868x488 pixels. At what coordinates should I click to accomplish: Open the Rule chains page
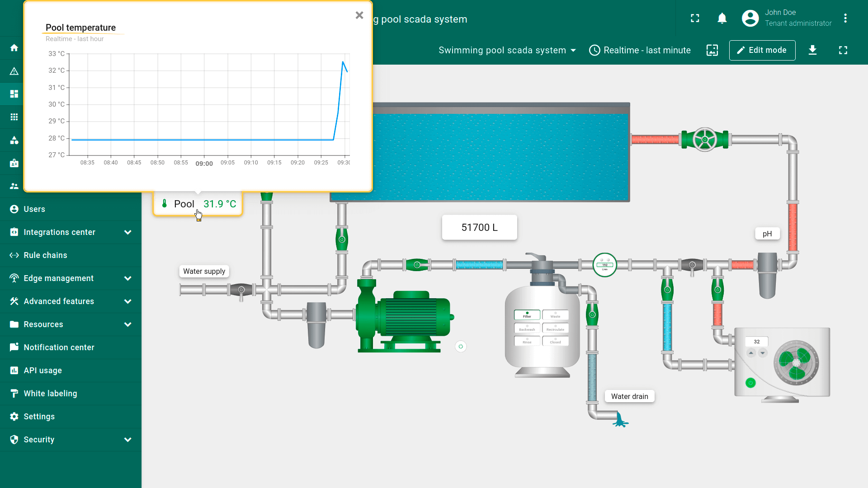point(45,255)
